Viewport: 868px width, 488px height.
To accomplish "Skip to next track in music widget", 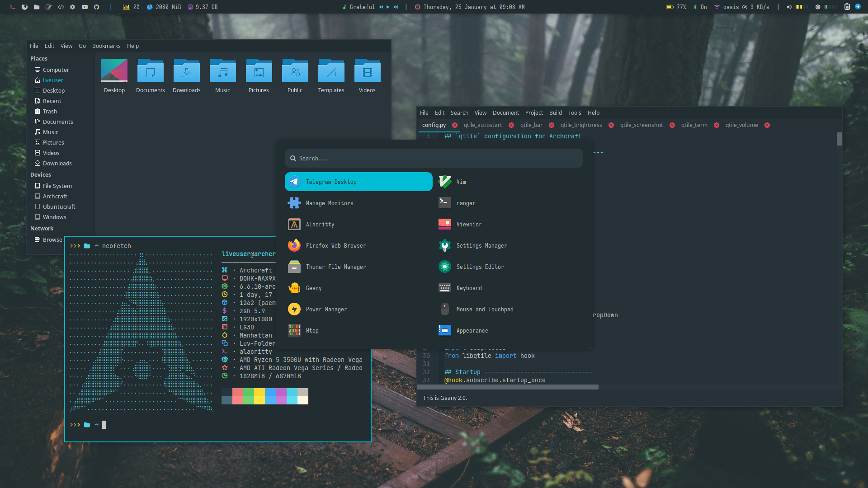I will click(x=396, y=7).
